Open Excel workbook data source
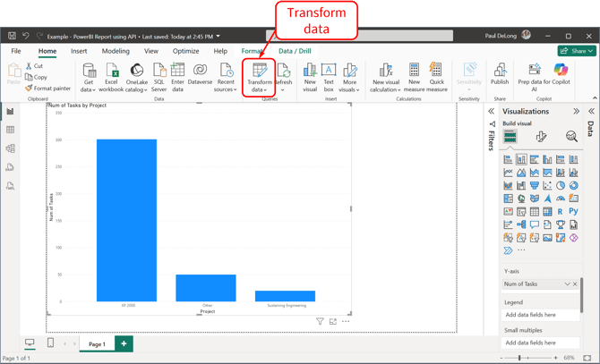 point(111,78)
